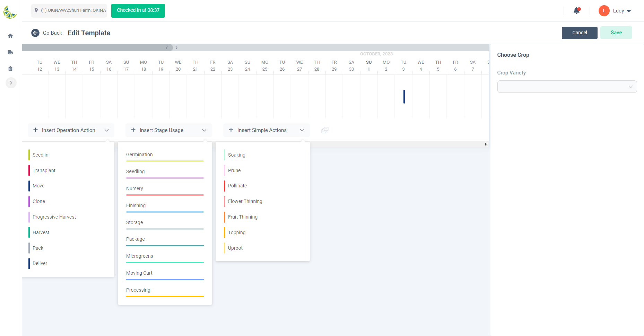Open the Home icon in sidebar
Viewport: 644px width, 336px height.
[10, 36]
